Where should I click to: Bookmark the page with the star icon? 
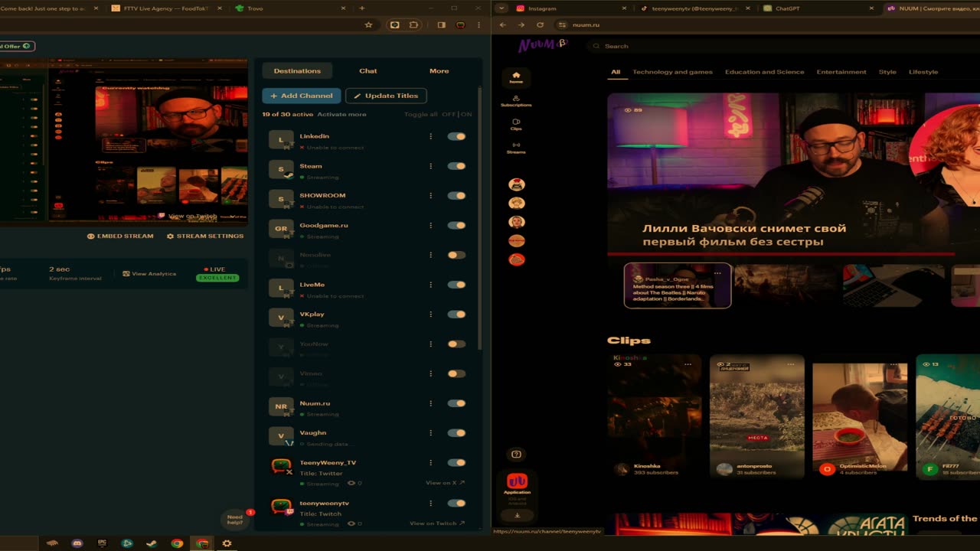click(368, 24)
